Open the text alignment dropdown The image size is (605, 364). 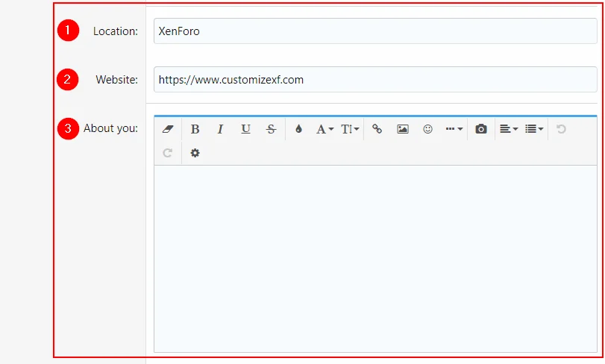pos(509,129)
